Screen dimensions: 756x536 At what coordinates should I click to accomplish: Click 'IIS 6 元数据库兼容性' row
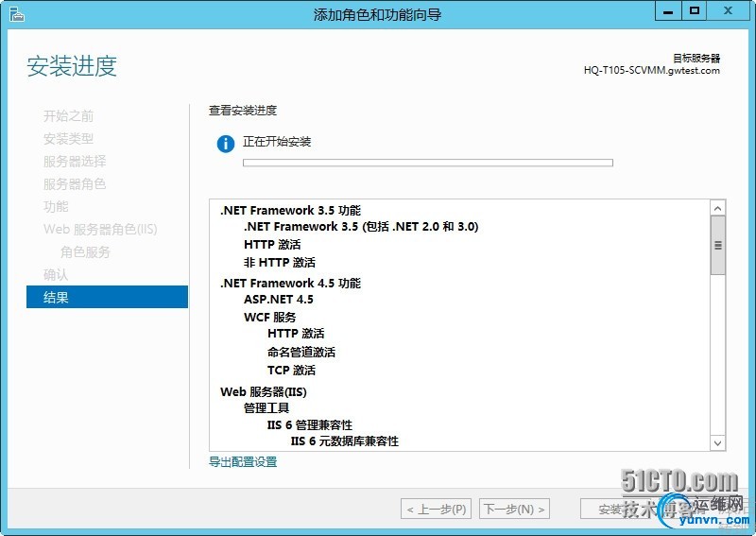tap(345, 441)
